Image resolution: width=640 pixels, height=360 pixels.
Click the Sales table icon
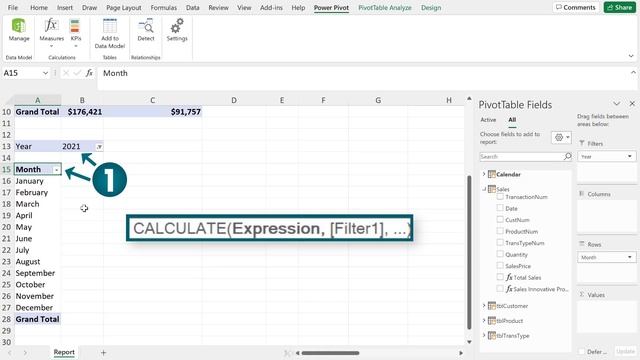(x=492, y=189)
